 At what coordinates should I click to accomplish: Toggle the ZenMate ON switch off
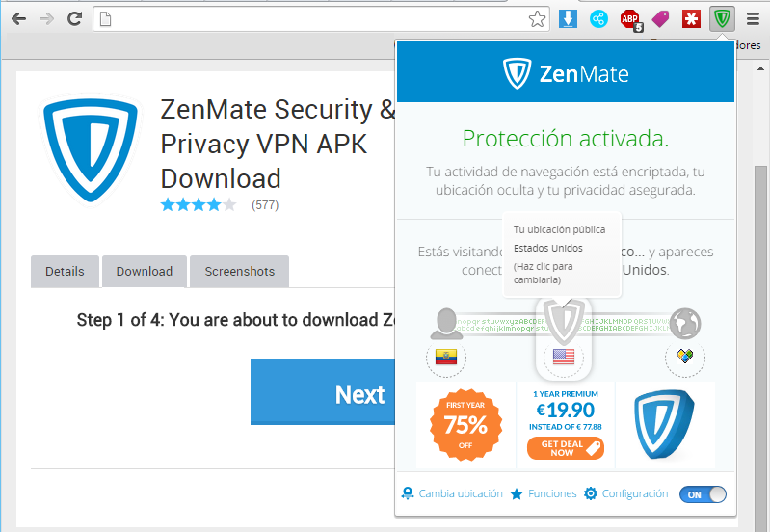click(703, 494)
